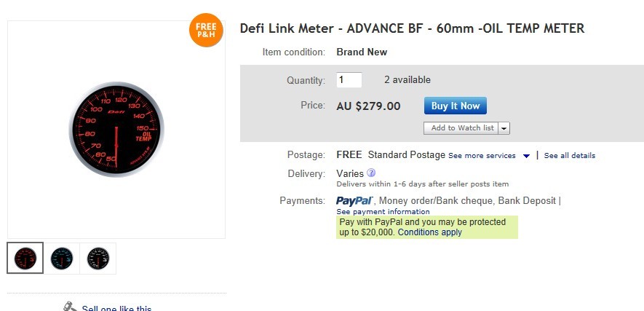Expand the postage services dropdown arrow

point(526,156)
